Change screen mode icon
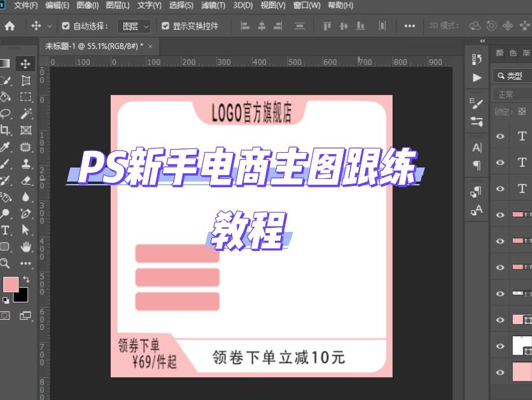Screen dimensions: 532x400 (x=25, y=316)
